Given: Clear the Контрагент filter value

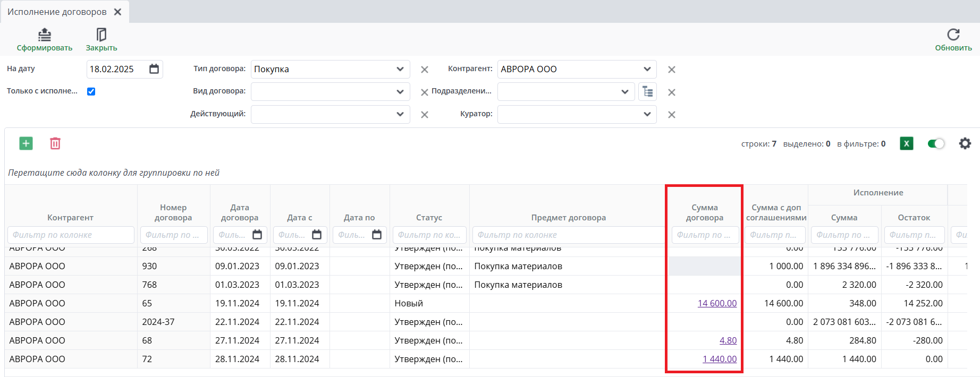Looking at the screenshot, I should tap(672, 70).
